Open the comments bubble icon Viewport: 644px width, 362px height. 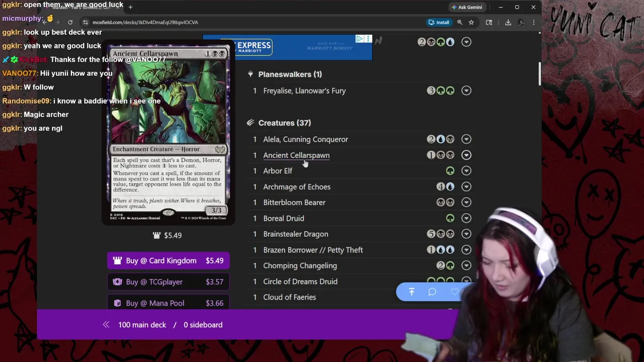coord(432,292)
